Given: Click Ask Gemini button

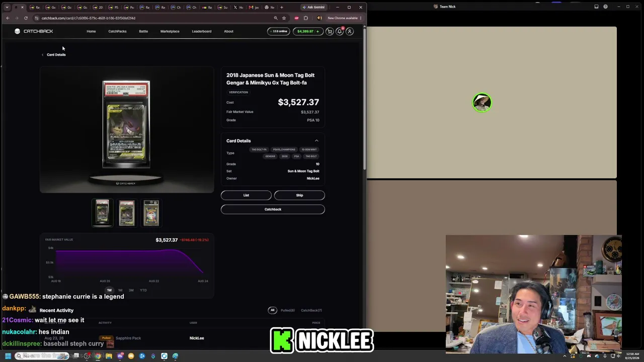Looking at the screenshot, I should tap(313, 7).
